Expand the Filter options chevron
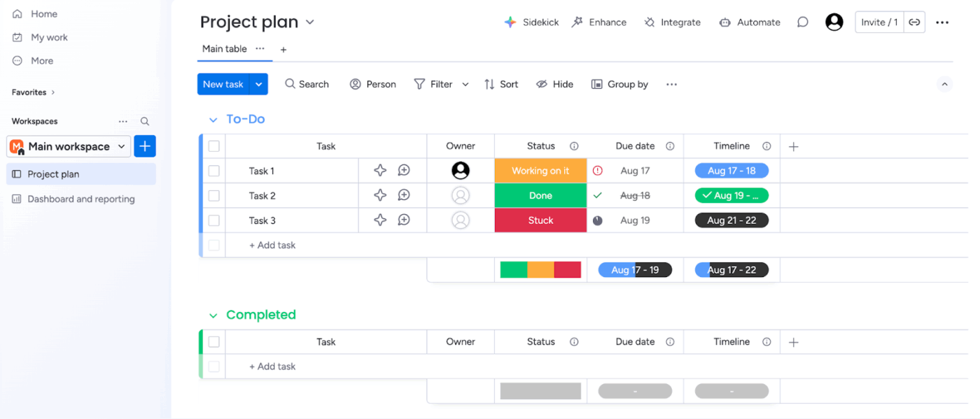 pos(465,84)
